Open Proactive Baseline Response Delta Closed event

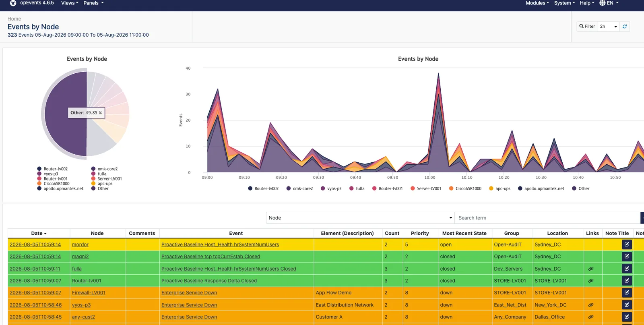pyautogui.click(x=209, y=281)
